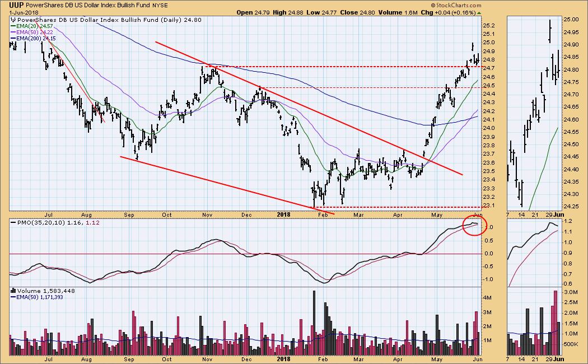
Task: Click the volume bars icon beside Volume 1,583,448
Action: [x=13, y=291]
